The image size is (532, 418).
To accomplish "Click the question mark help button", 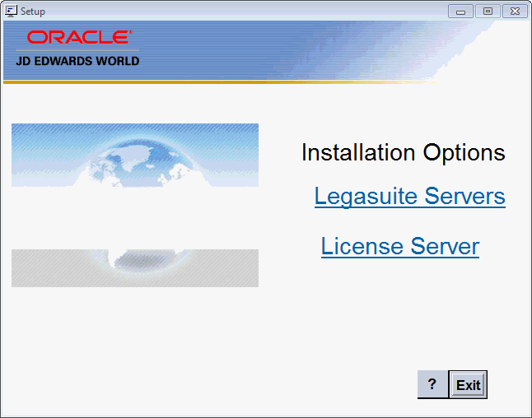I will pyautogui.click(x=432, y=384).
